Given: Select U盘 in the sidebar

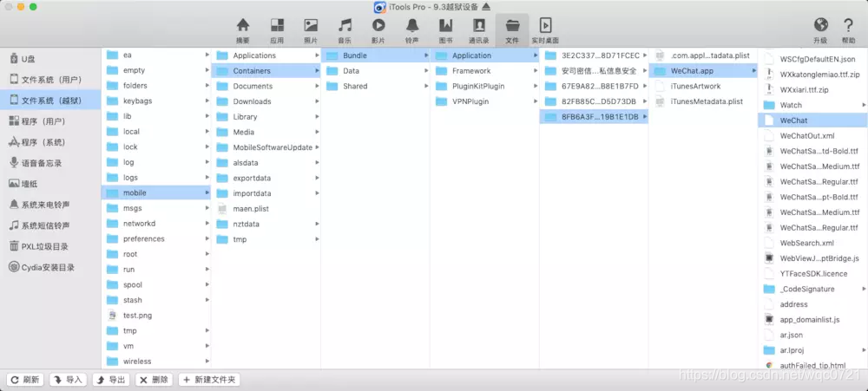Looking at the screenshot, I should click(51, 59).
